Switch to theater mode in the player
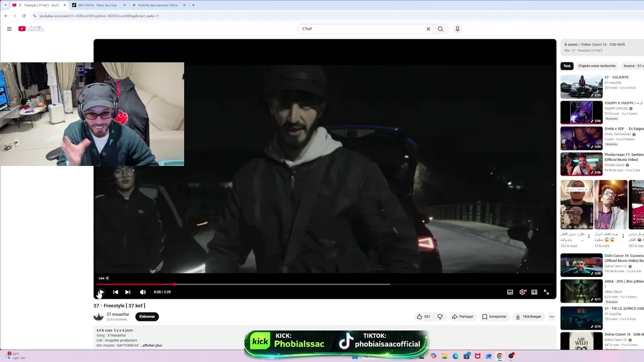Viewport: 644px width, 362px height. pos(534,292)
